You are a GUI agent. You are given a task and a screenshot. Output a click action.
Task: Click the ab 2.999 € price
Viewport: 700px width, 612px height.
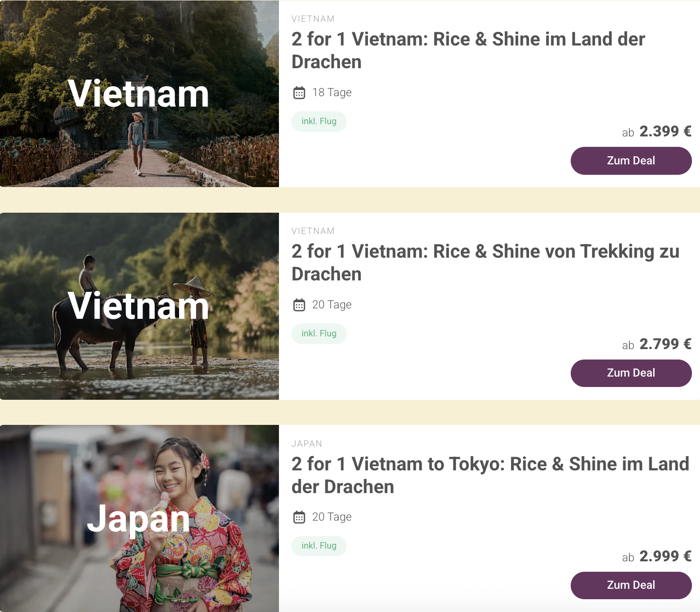pos(656,557)
